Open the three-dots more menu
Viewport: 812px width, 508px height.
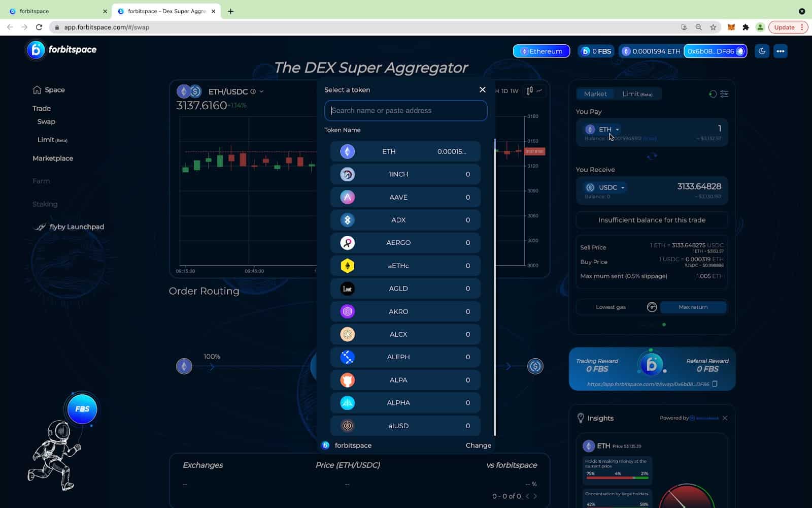pos(781,51)
